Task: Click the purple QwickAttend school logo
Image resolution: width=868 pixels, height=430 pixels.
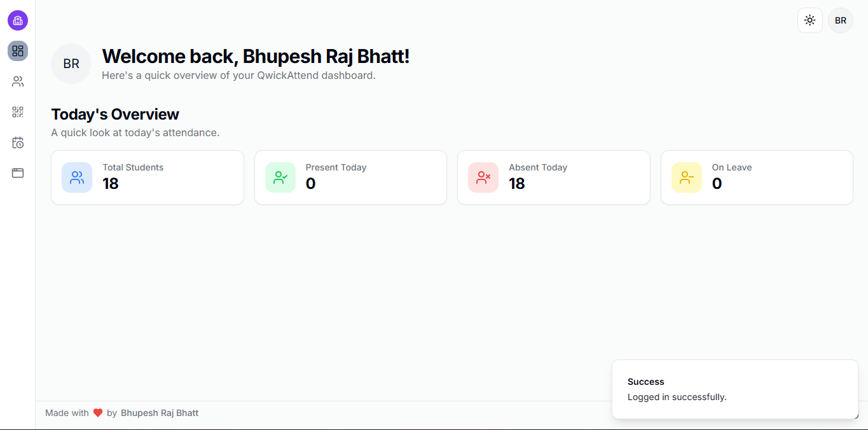Action: coord(18,20)
